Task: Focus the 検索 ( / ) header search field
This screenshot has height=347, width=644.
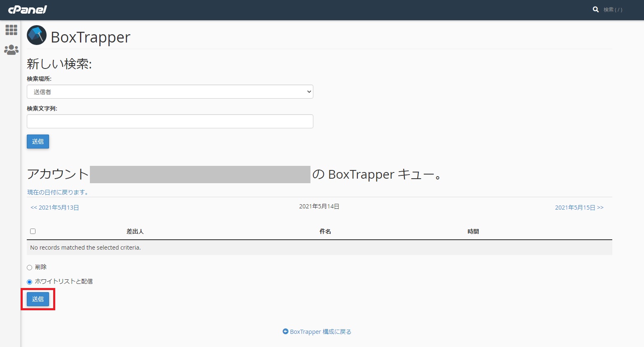Action: pyautogui.click(x=613, y=9)
